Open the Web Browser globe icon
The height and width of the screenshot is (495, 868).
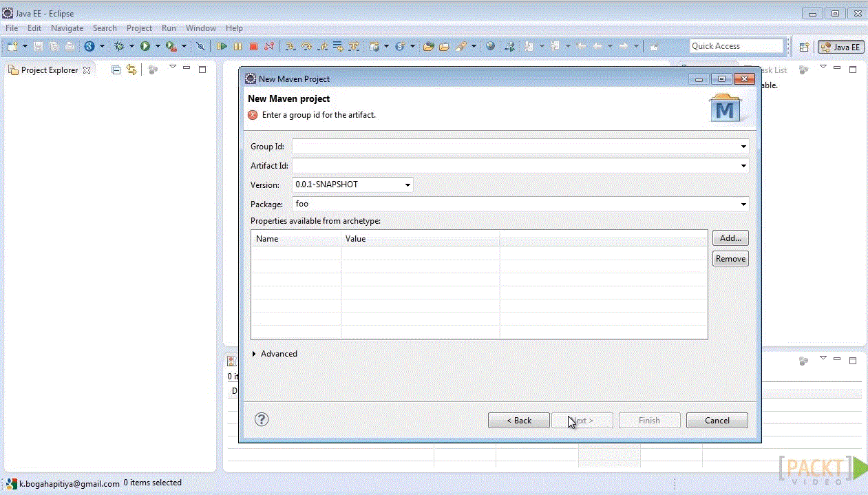(x=490, y=46)
